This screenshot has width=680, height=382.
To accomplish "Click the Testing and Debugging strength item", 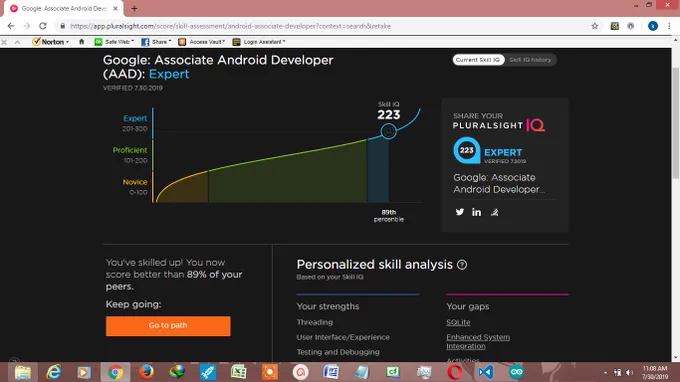I will pos(338,352).
